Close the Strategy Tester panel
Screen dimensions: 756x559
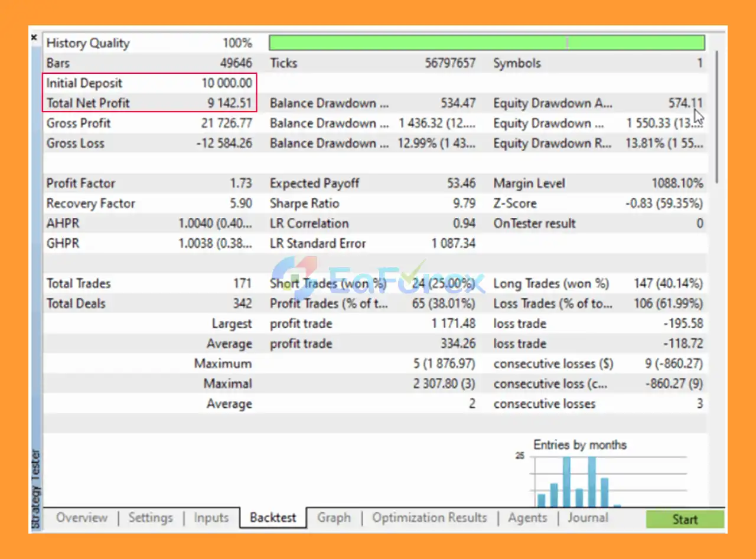(x=34, y=37)
